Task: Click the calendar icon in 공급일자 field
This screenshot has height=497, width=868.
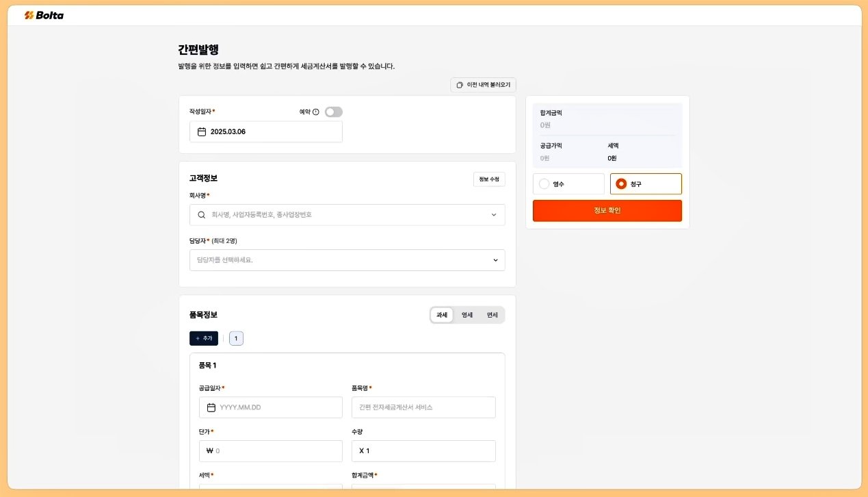Action: (211, 407)
